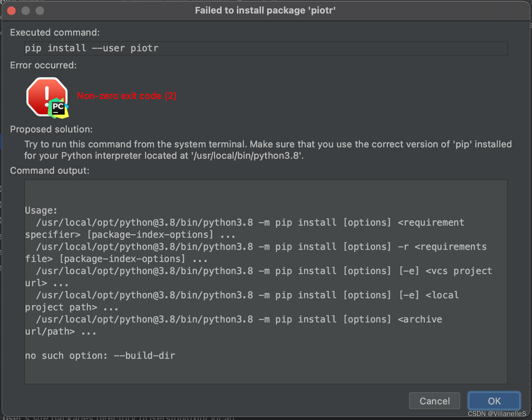Click the 'Command output:' label
532x420 pixels.
49,170
